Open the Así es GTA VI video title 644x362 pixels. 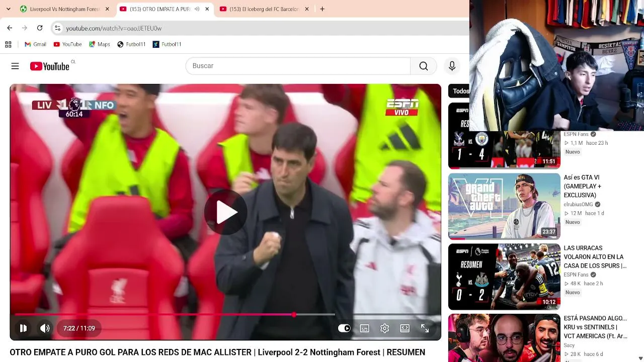coord(583,187)
